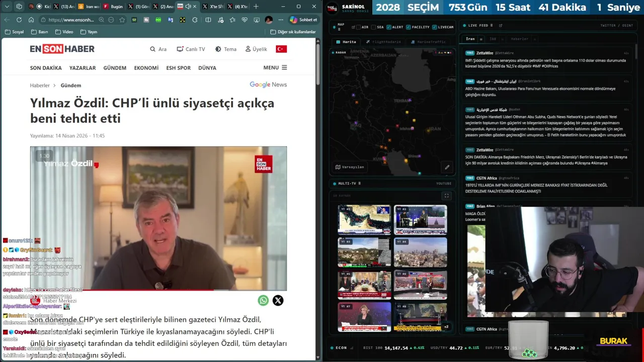
Task: Toggle Multi-TV fullscreen icon
Action: 446,196
